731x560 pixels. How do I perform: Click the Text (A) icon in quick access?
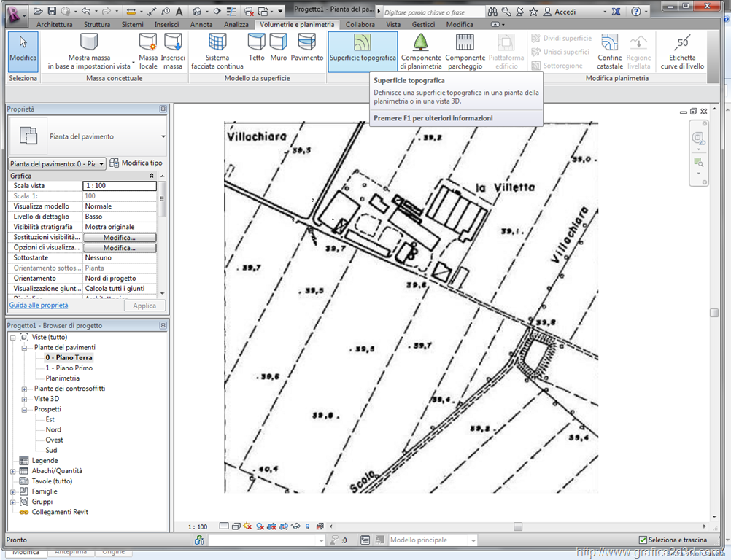(179, 11)
